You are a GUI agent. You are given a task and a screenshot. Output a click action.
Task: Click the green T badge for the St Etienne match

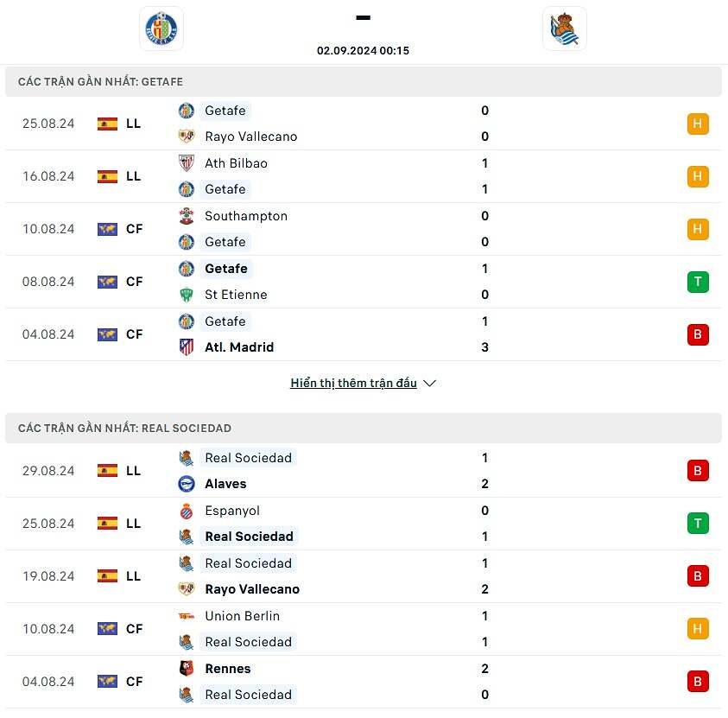point(698,282)
